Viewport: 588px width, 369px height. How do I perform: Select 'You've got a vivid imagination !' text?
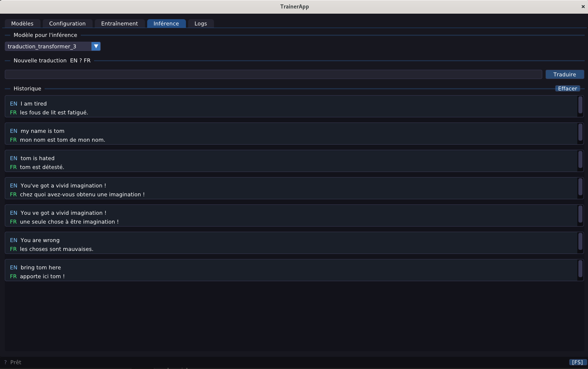(x=63, y=186)
